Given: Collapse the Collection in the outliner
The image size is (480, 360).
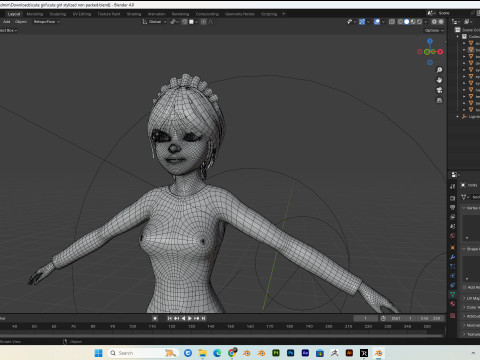Looking at the screenshot, I should coord(458,37).
